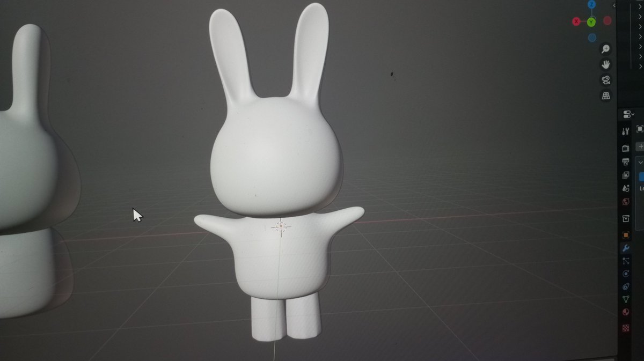Open the Object Data green triangle tab
This screenshot has width=644, height=361.
tap(625, 299)
